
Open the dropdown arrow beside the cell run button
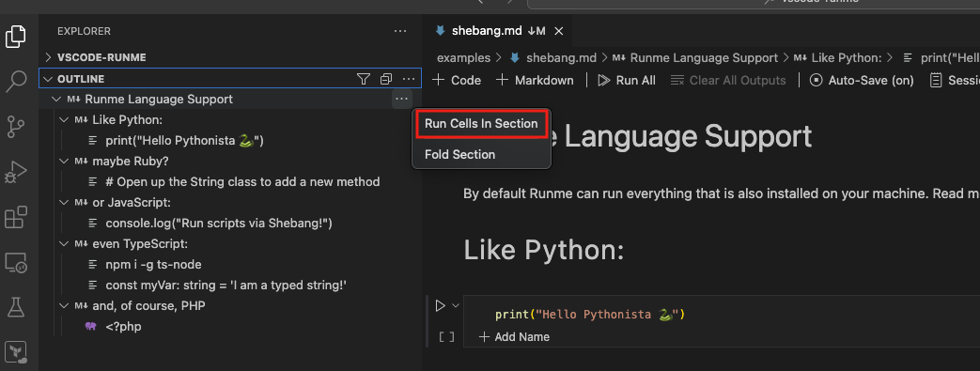[x=456, y=305]
